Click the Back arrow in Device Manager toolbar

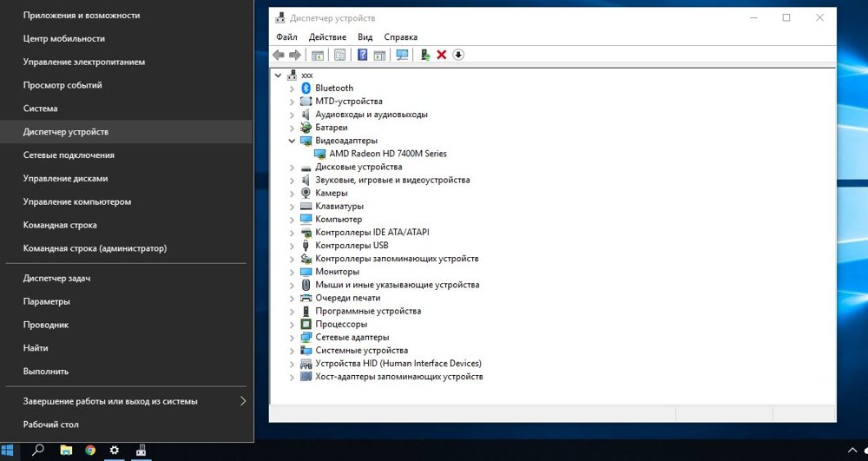click(279, 55)
